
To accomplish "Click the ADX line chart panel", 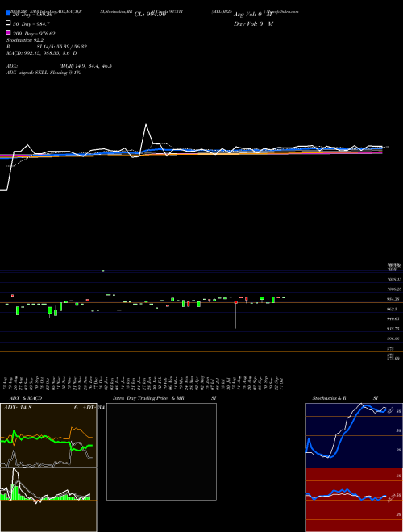I will click(x=48, y=435).
